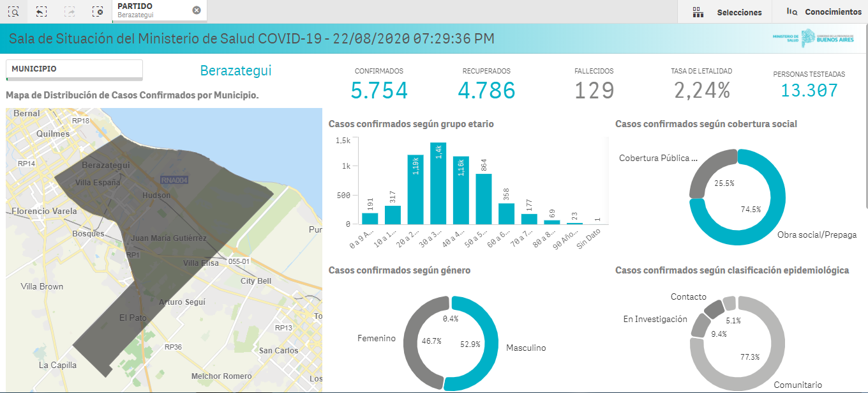Step forward in selection history
Viewport: 868px width, 393px height.
click(70, 12)
